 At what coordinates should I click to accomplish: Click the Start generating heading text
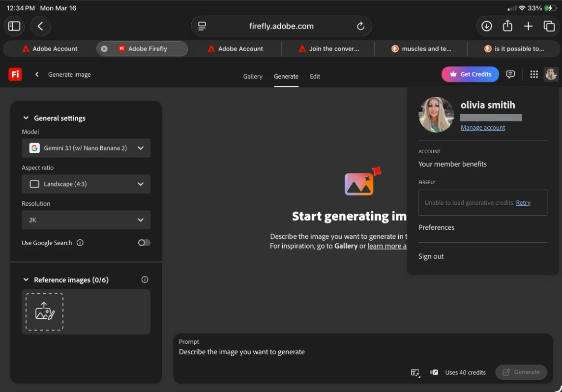click(349, 216)
